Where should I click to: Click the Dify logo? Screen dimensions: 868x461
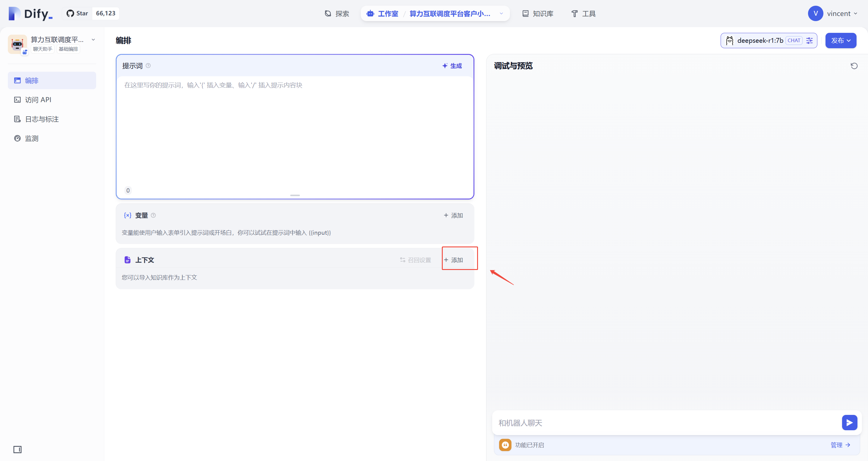coord(30,14)
